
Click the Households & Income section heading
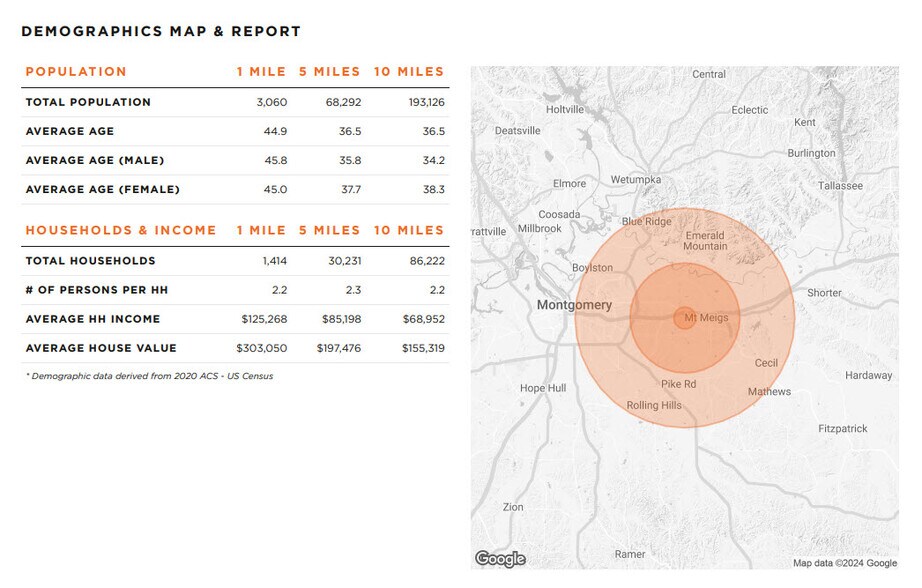click(x=121, y=230)
